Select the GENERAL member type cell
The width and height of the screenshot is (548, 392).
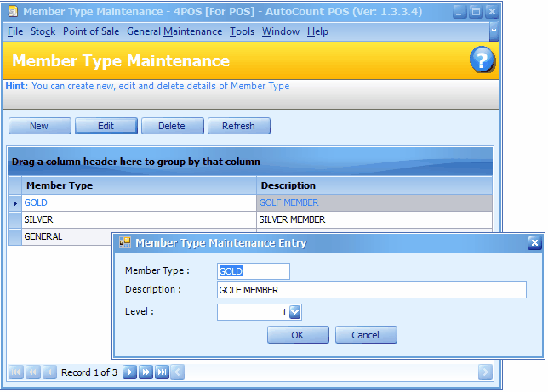click(66, 237)
